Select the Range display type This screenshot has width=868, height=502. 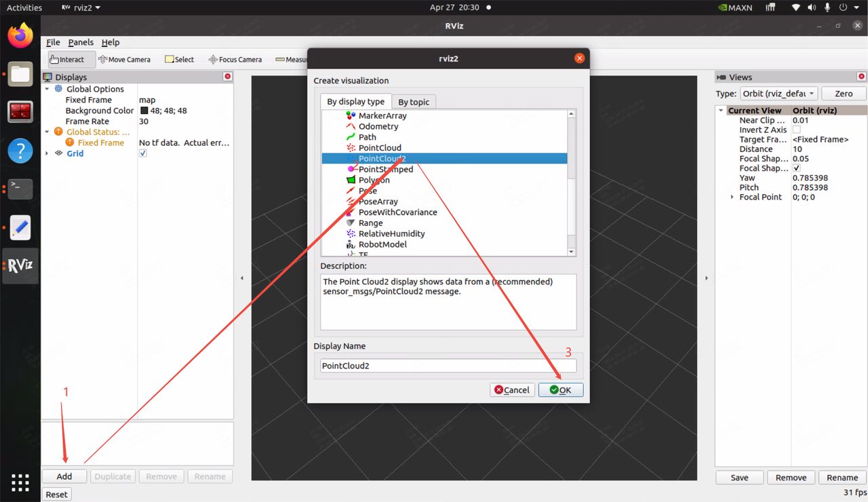coord(370,223)
